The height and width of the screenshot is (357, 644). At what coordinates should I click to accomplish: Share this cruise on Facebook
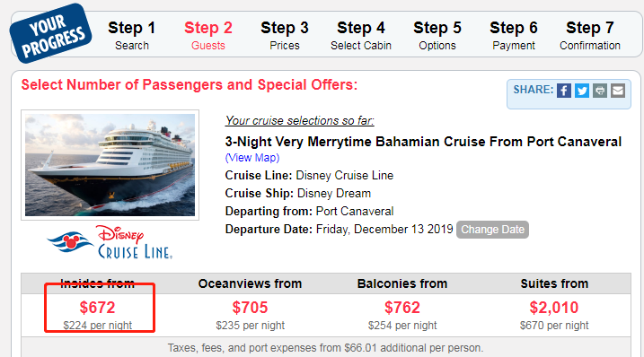564,91
